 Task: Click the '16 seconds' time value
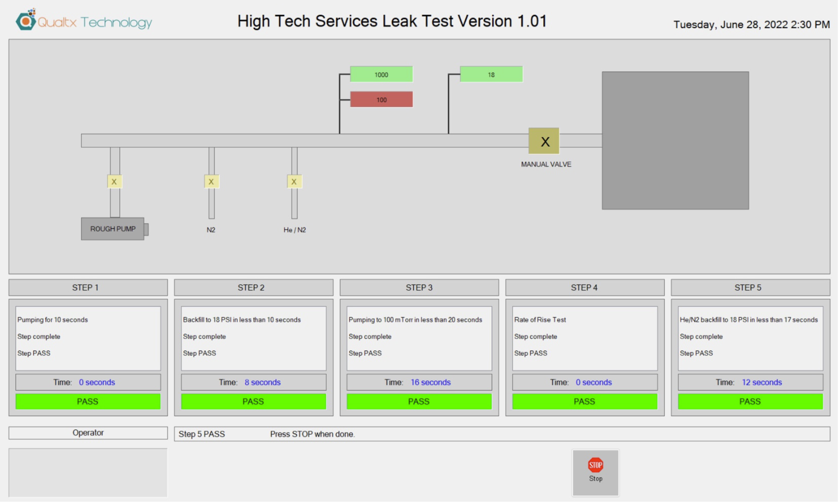(x=430, y=383)
